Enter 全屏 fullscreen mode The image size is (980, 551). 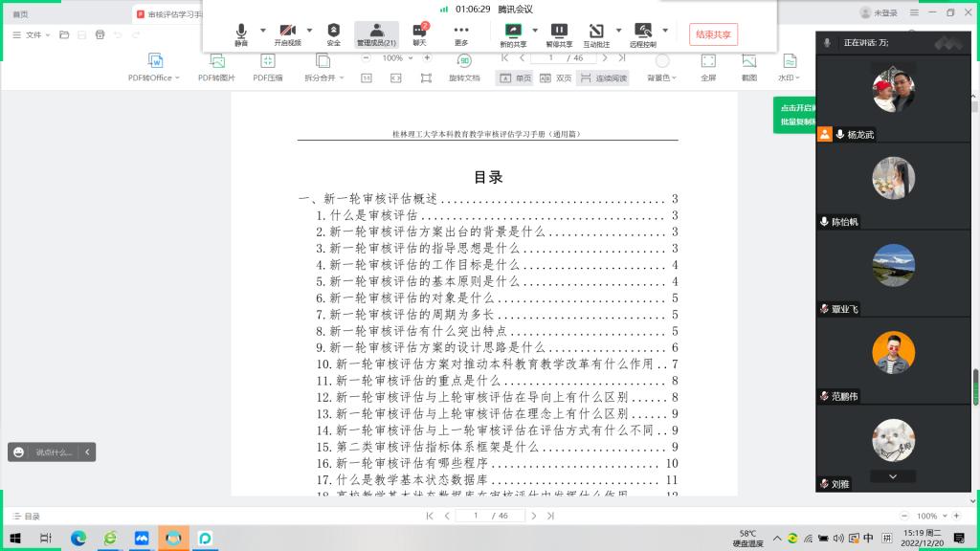pyautogui.click(x=707, y=67)
